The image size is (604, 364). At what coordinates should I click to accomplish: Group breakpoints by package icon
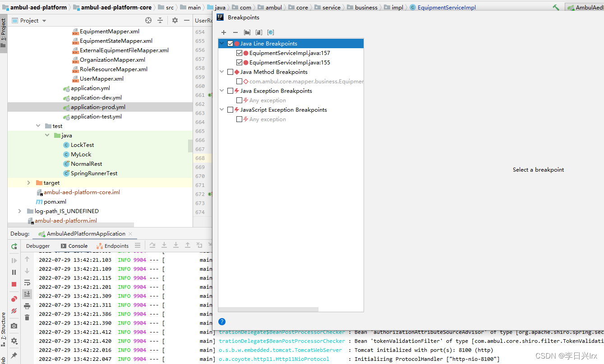[247, 32]
